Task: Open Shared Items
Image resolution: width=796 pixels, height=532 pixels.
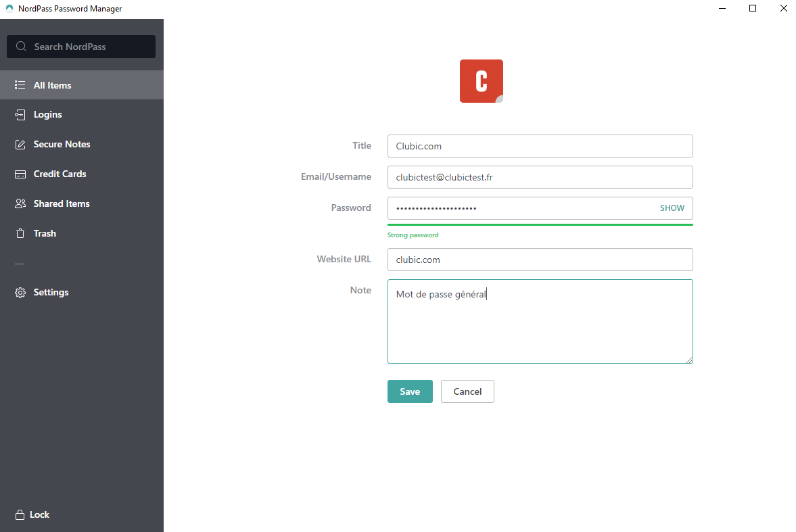Action: pos(82,203)
